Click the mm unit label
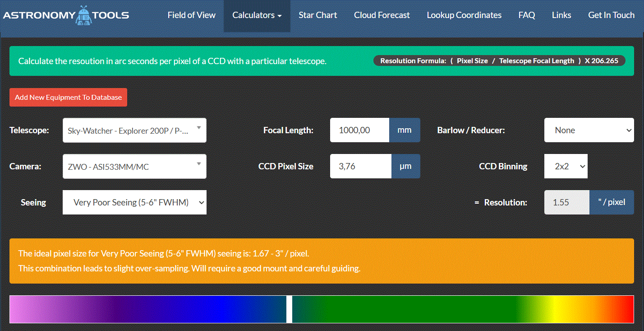 [405, 130]
